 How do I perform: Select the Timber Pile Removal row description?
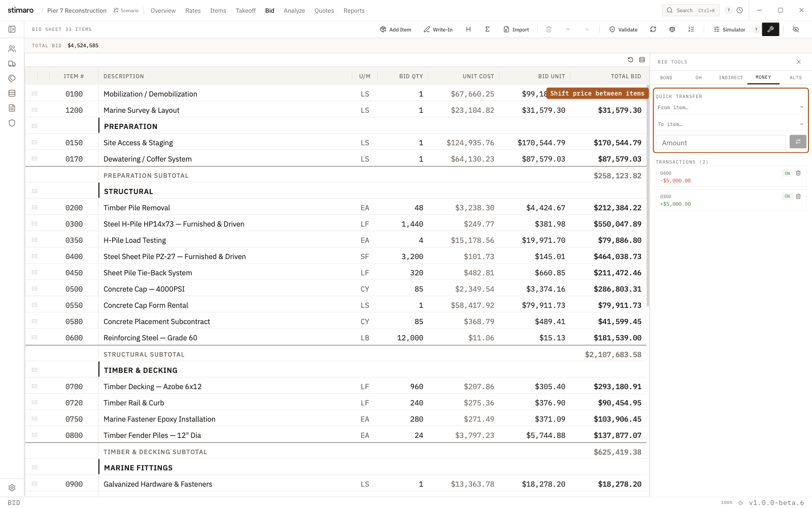point(137,208)
